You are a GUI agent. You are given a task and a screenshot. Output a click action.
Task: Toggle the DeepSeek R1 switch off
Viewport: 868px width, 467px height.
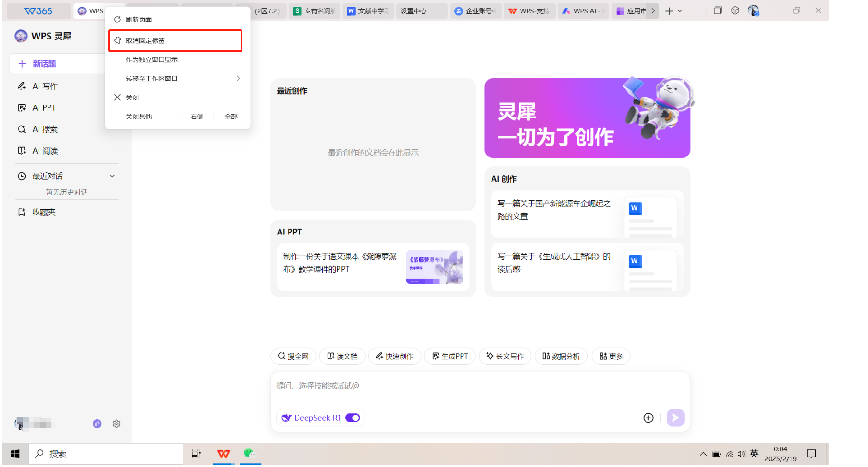pyautogui.click(x=353, y=418)
